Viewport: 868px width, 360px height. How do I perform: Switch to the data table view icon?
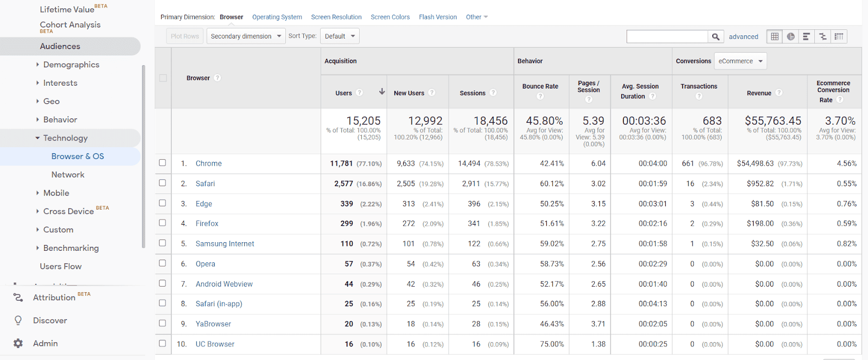775,36
